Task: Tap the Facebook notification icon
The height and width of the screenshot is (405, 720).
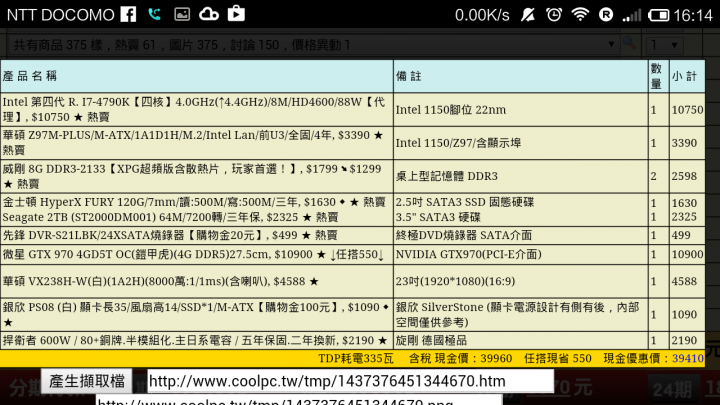Action: (x=129, y=14)
